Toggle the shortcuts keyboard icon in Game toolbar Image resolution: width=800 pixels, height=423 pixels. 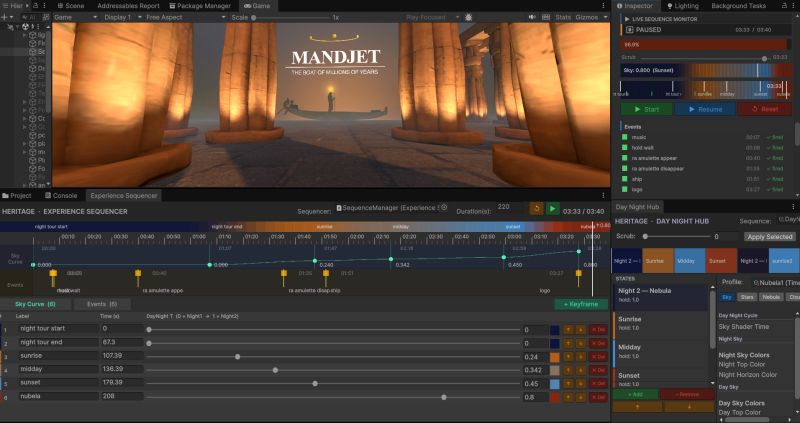(x=546, y=17)
